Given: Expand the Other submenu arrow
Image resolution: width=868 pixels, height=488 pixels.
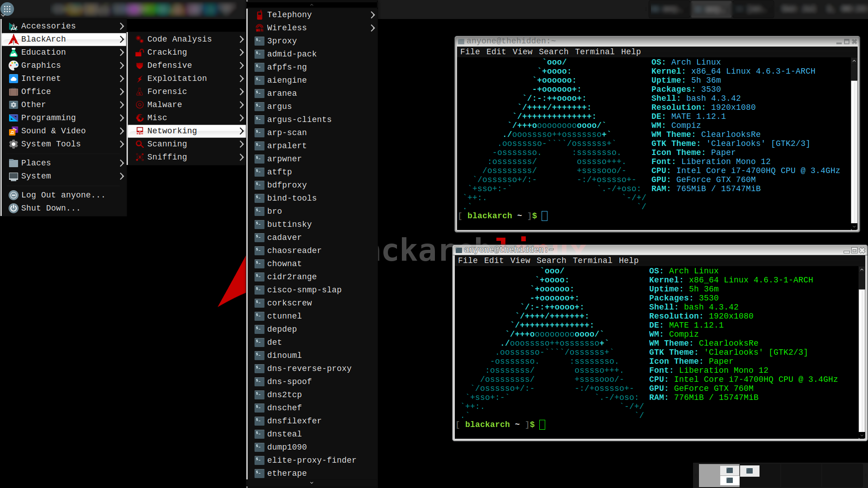Looking at the screenshot, I should (122, 105).
